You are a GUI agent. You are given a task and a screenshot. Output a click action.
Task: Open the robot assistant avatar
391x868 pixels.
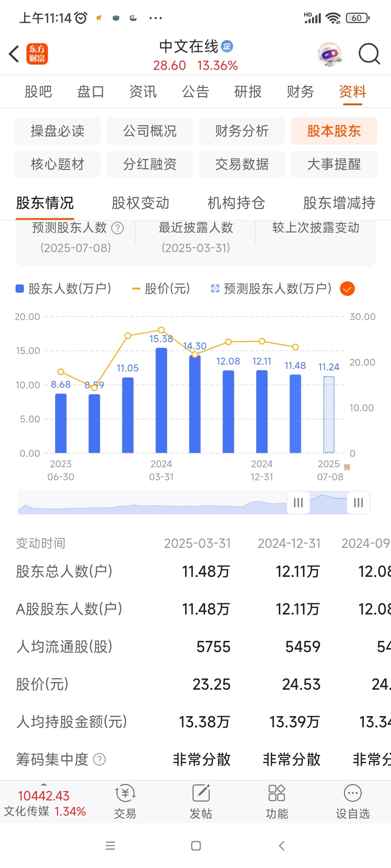(329, 54)
